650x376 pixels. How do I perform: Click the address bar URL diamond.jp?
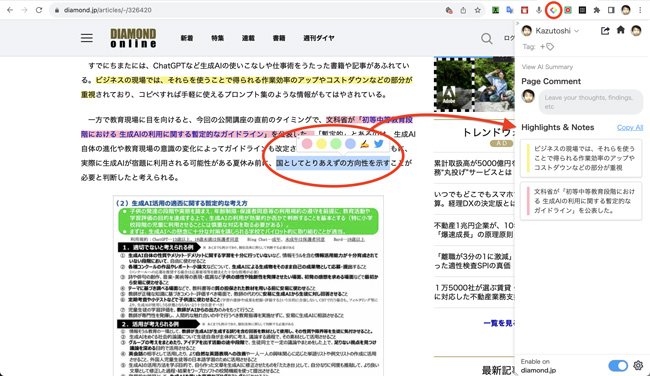pyautogui.click(x=107, y=10)
